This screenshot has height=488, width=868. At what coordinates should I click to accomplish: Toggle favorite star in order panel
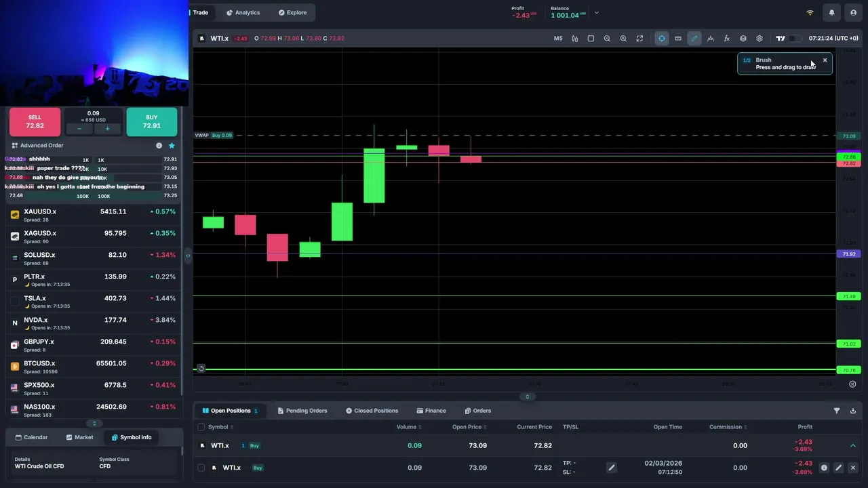pyautogui.click(x=172, y=146)
